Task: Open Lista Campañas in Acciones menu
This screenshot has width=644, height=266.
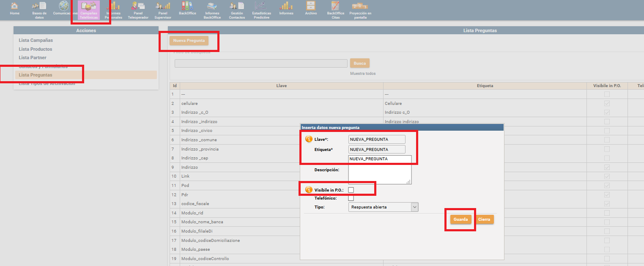Action: pos(36,40)
